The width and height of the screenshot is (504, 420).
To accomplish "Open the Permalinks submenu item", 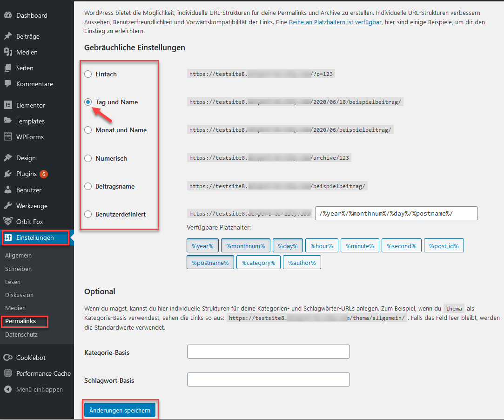I will (x=20, y=321).
